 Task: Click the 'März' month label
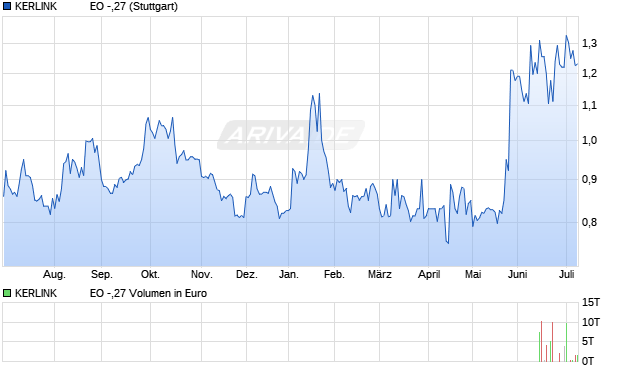click(x=380, y=274)
